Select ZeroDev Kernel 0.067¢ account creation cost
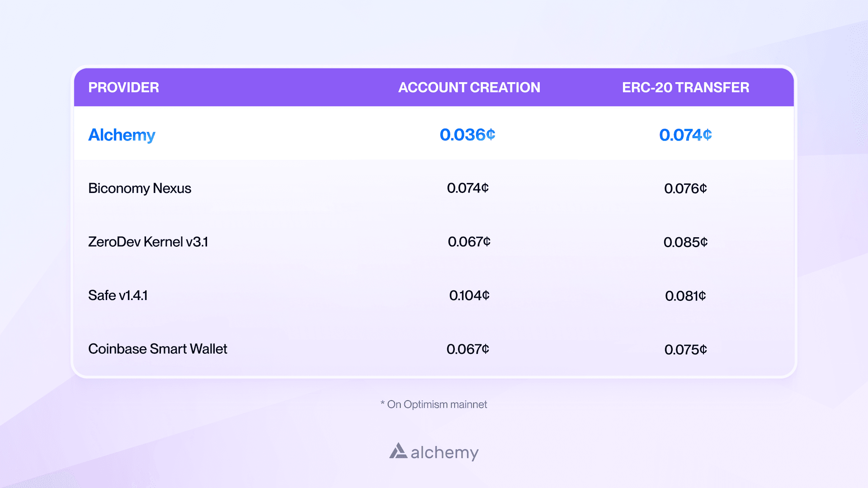868x488 pixels. coord(469,242)
